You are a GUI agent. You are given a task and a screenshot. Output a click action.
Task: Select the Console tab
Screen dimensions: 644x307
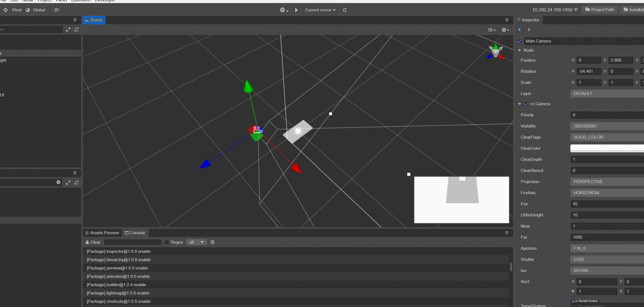(135, 233)
